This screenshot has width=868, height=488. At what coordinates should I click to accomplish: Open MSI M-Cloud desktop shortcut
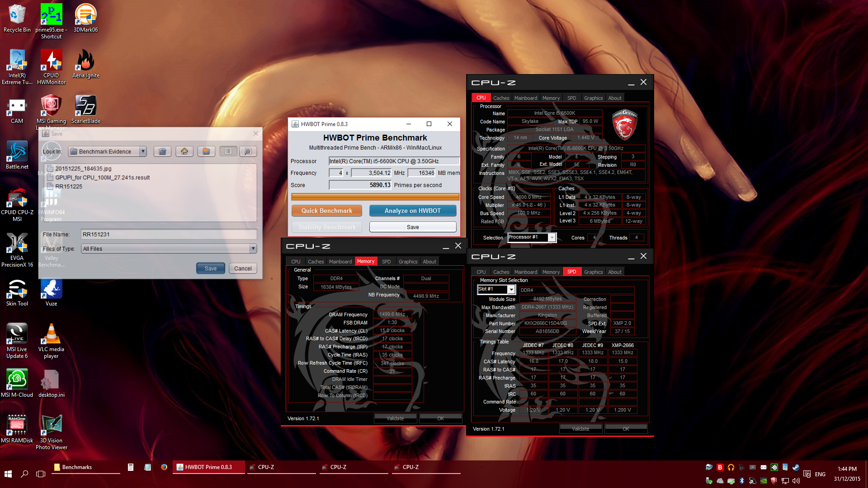[17, 383]
